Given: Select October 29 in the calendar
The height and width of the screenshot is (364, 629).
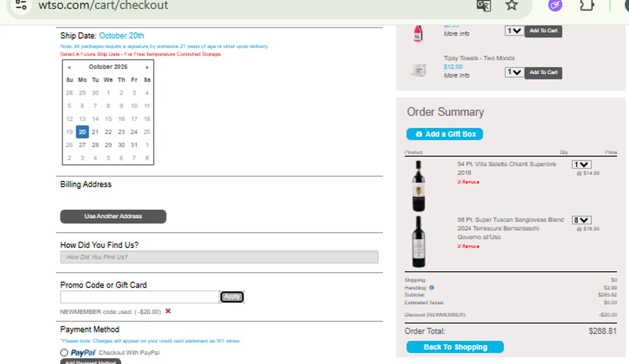Looking at the screenshot, I should (x=108, y=145).
